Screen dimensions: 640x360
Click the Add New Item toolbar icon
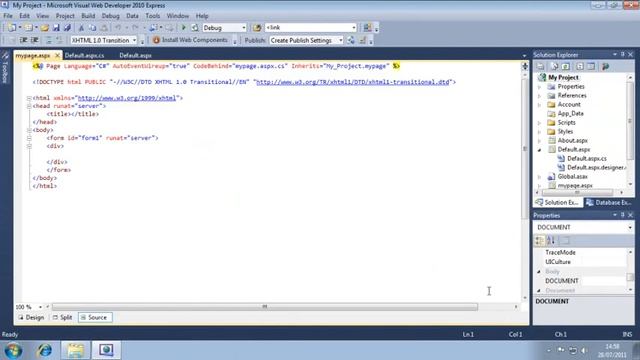pyautogui.click(x=28, y=28)
